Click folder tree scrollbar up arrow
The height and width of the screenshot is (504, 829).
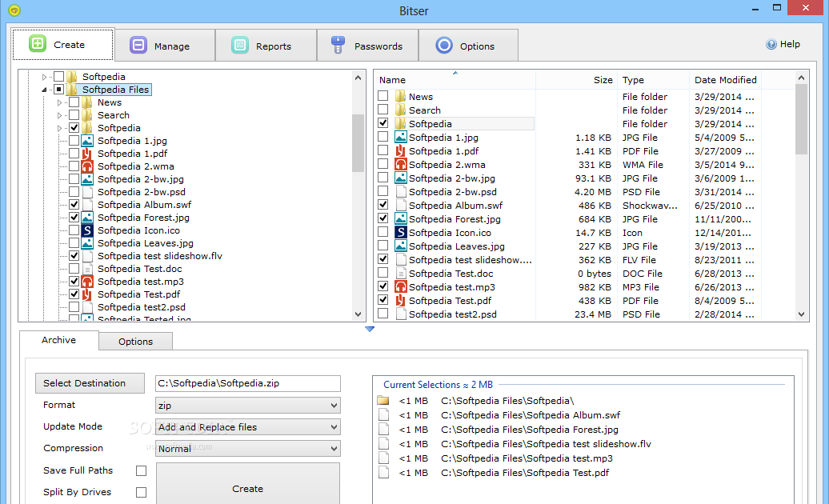358,78
